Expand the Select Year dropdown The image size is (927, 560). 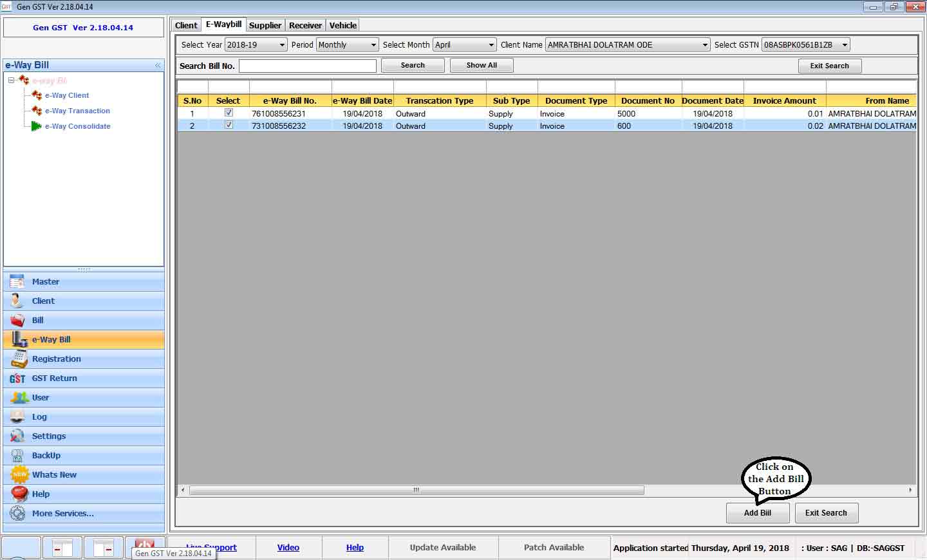[x=281, y=45]
